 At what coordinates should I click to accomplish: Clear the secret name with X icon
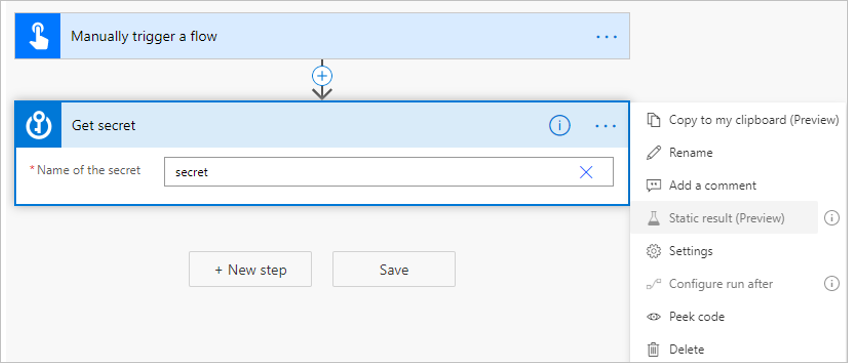586,173
